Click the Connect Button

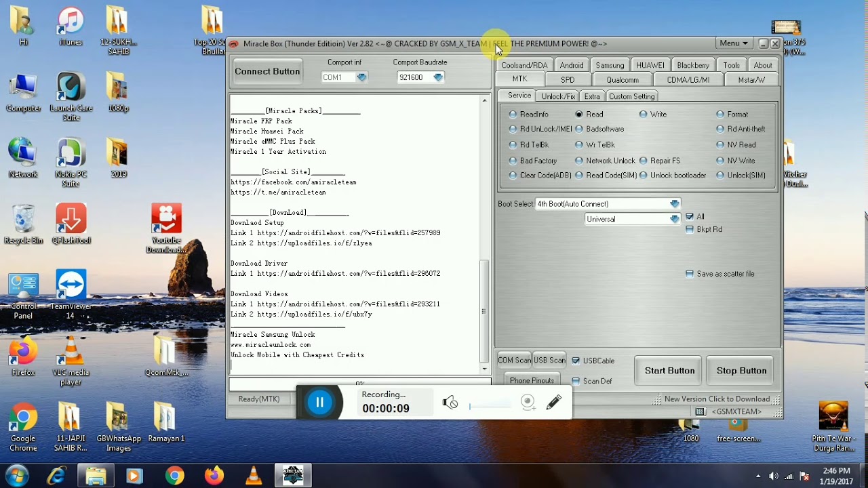267,71
